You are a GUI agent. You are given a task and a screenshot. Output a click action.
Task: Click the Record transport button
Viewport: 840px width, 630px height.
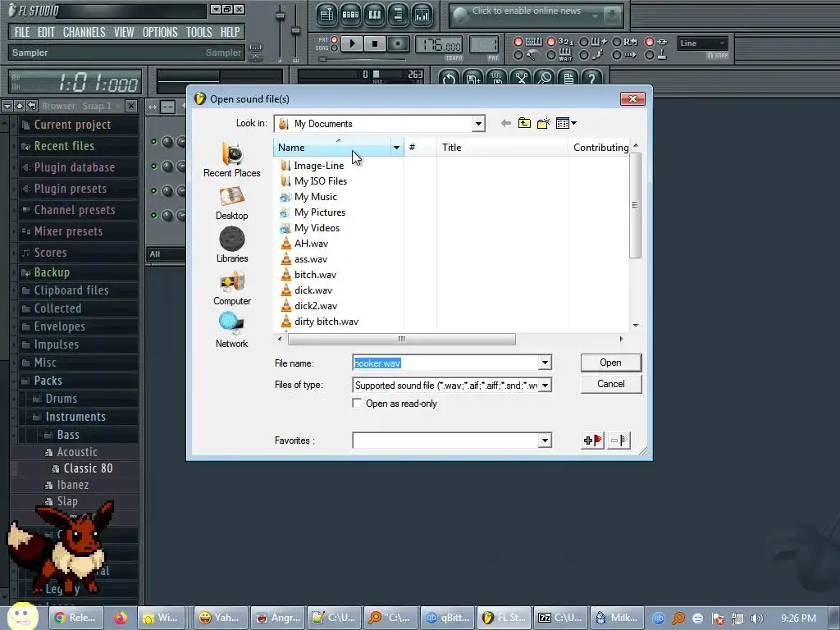(398, 44)
